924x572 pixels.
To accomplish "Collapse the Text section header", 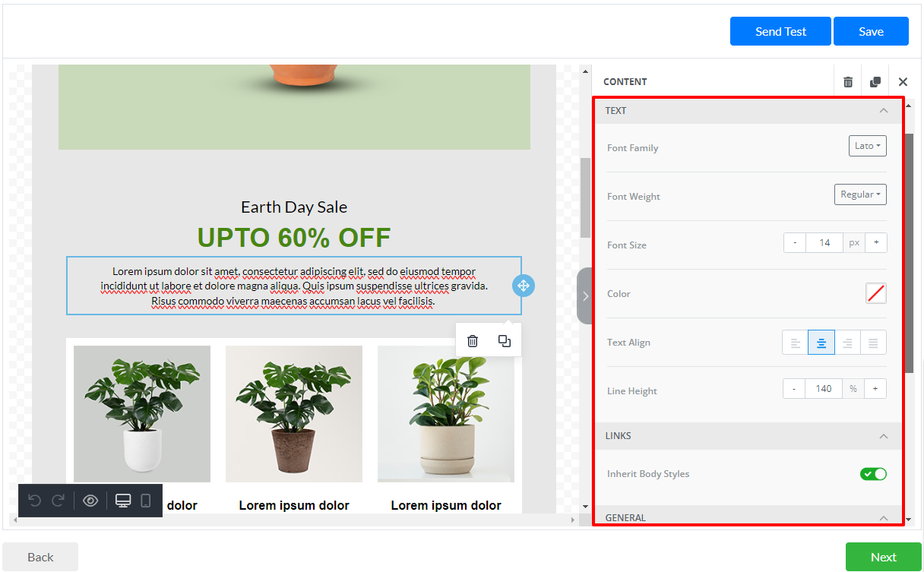I will pos(883,111).
